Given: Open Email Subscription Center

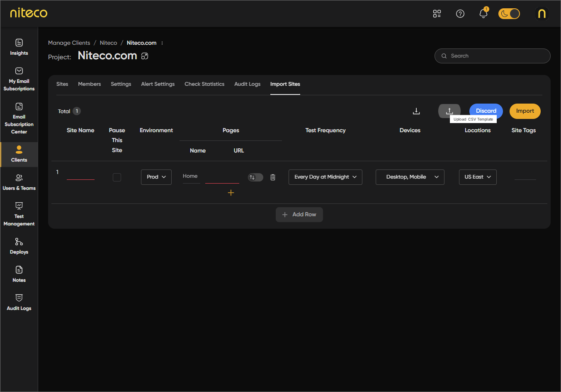Looking at the screenshot, I should pos(19,118).
